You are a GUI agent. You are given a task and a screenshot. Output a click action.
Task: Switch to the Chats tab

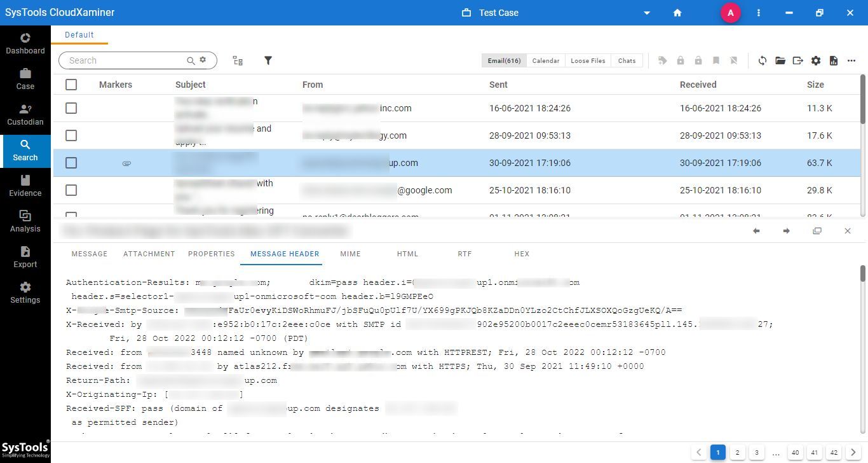pos(627,60)
